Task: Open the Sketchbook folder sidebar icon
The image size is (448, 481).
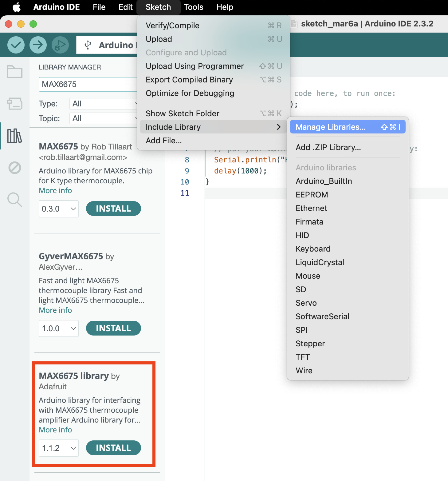Action: click(x=15, y=72)
